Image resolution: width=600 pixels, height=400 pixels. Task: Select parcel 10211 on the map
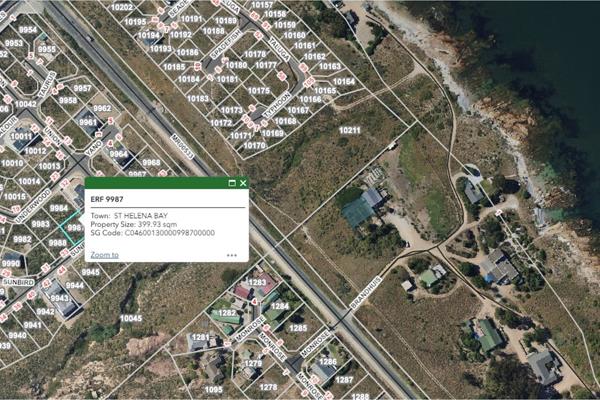point(349,131)
